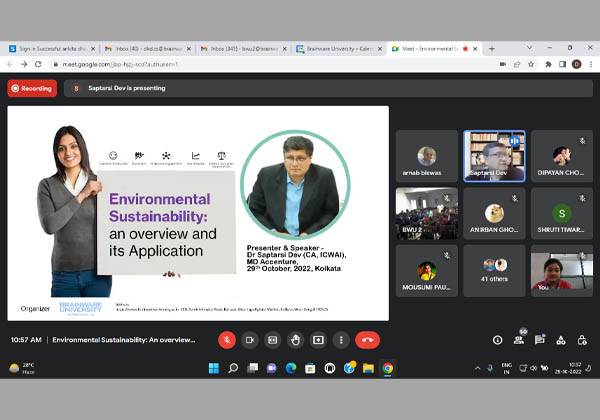
Task: Toggle the camera on or off
Action: pyautogui.click(x=250, y=340)
